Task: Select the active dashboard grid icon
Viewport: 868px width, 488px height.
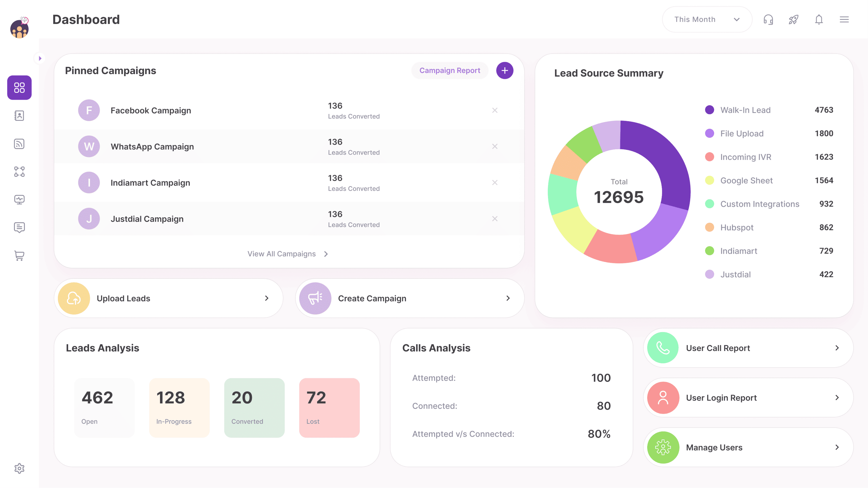Action: point(19,88)
